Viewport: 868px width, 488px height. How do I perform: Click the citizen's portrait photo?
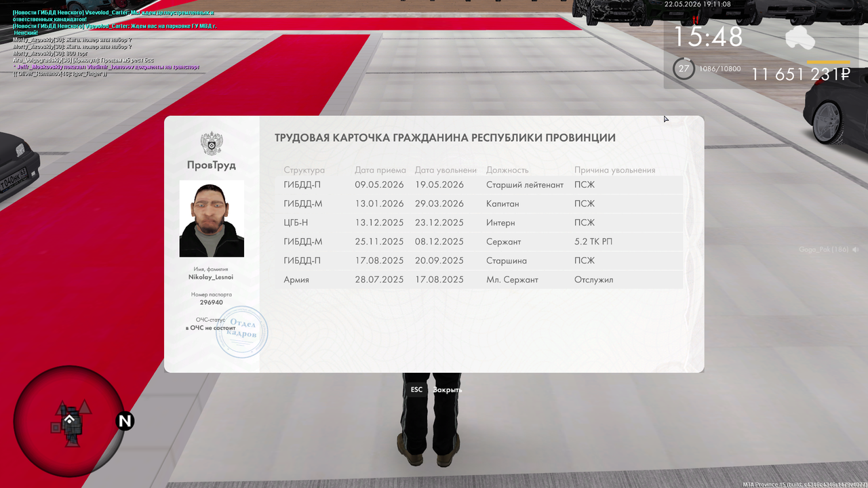pyautogui.click(x=212, y=218)
